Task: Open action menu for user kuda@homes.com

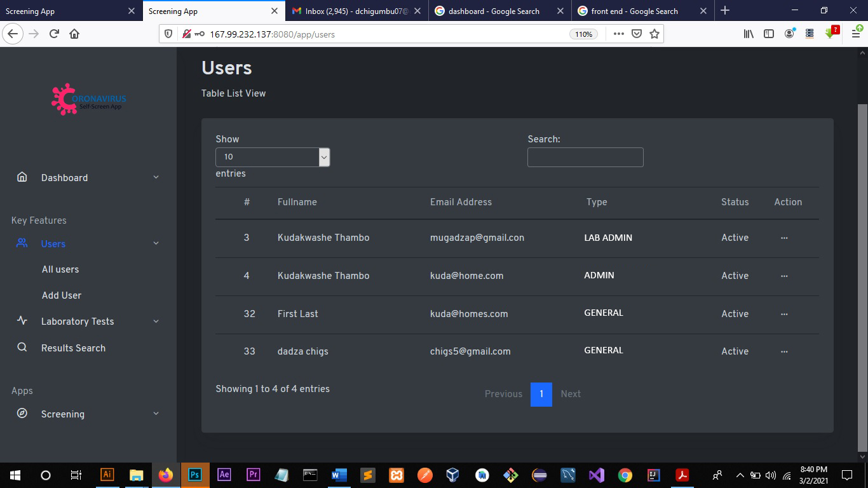Action: (x=784, y=314)
